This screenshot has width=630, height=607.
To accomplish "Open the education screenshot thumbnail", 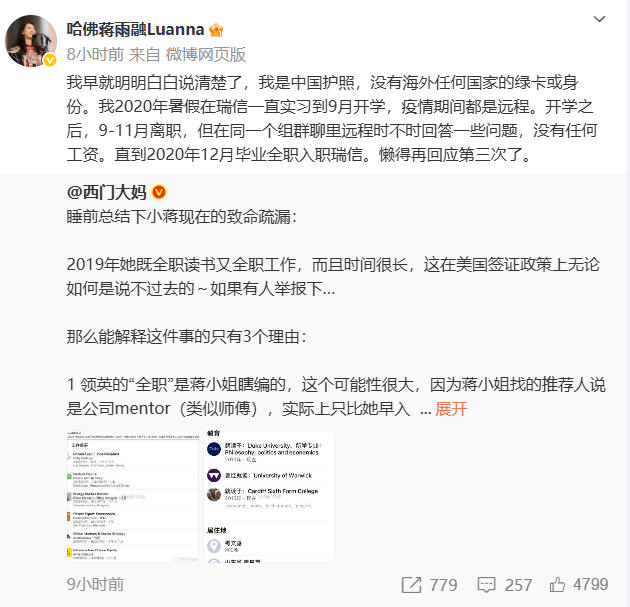I will [269, 497].
